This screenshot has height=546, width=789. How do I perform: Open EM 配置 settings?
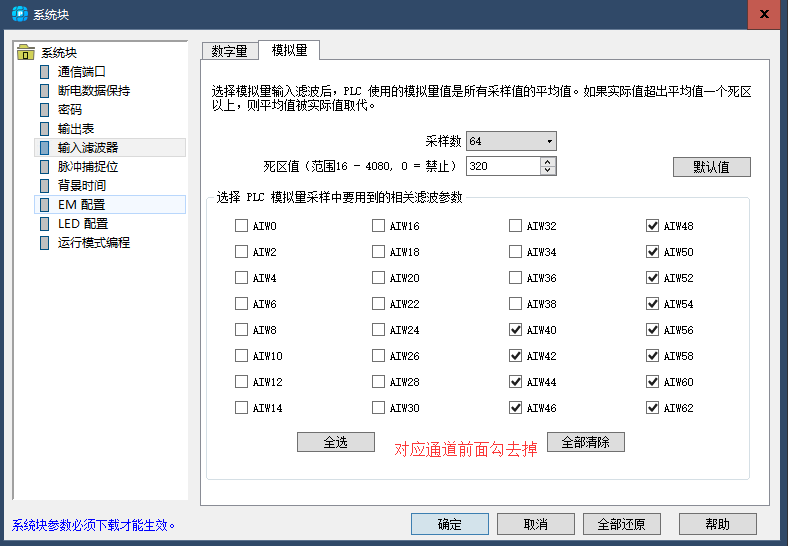(x=82, y=205)
